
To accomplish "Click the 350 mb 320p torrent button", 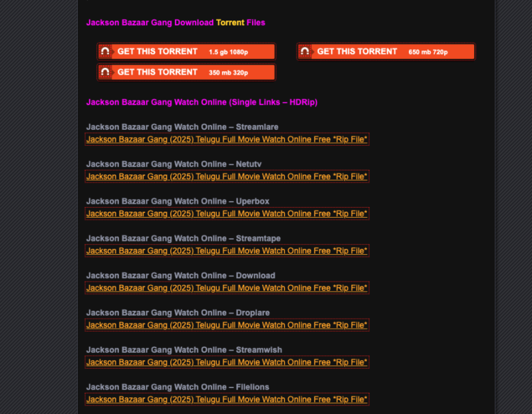I will point(186,73).
